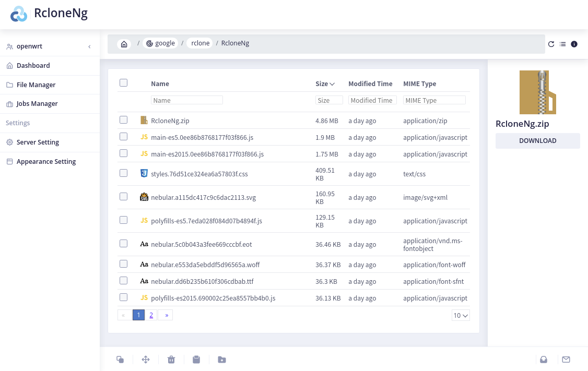Screen dimensions: 588x371
Task: Sort by Modified Time column header
Action: (370, 83)
